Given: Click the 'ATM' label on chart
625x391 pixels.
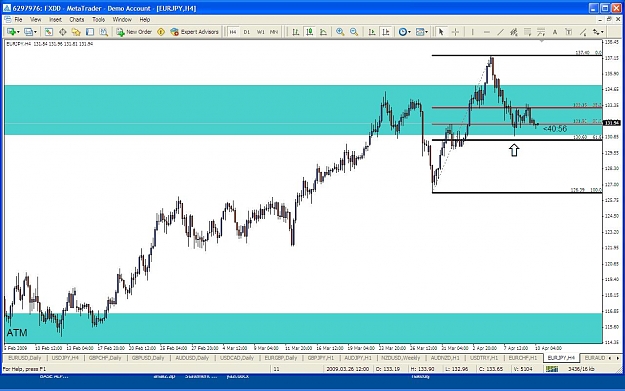Looking at the screenshot, I should tap(17, 333).
